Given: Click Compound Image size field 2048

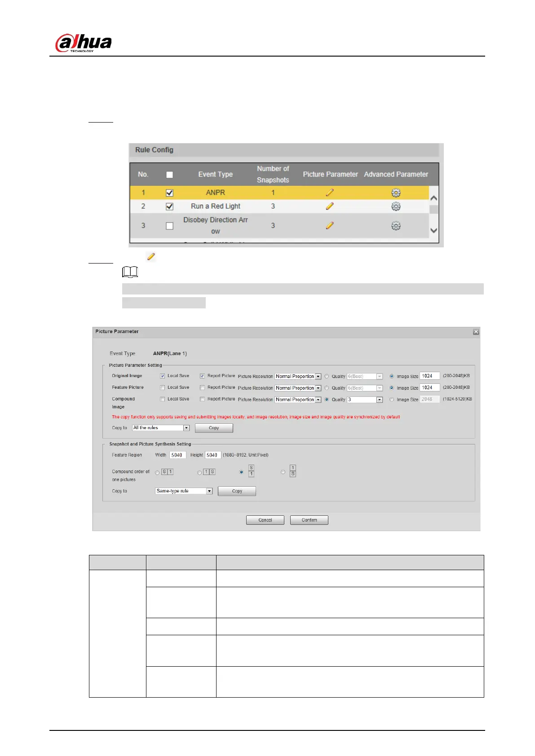Looking at the screenshot, I should [x=429, y=400].
